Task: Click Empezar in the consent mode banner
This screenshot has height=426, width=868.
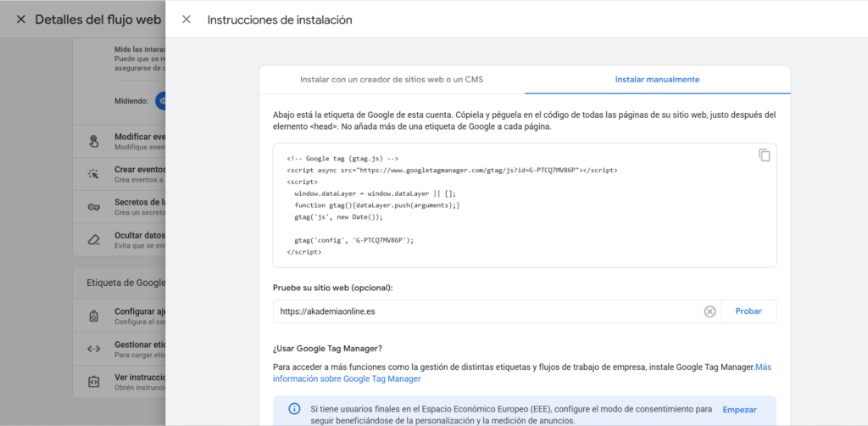Action: pos(739,410)
